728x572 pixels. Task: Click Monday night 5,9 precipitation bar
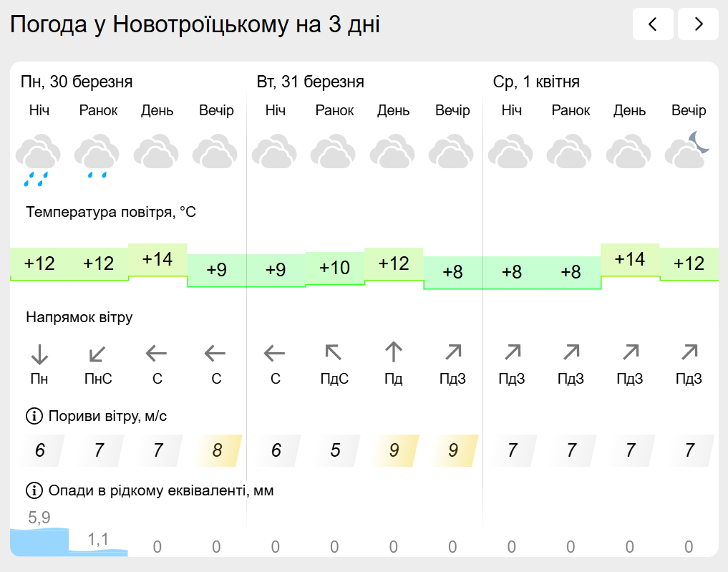tap(39, 541)
